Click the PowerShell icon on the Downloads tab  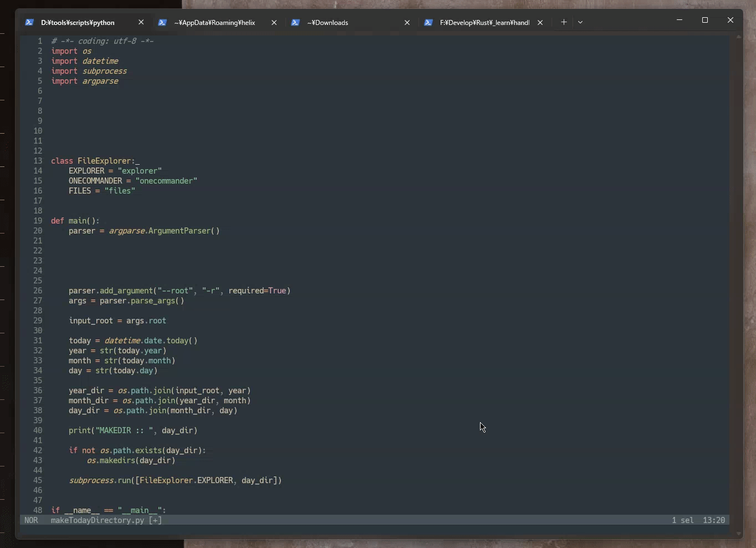pyautogui.click(x=297, y=22)
